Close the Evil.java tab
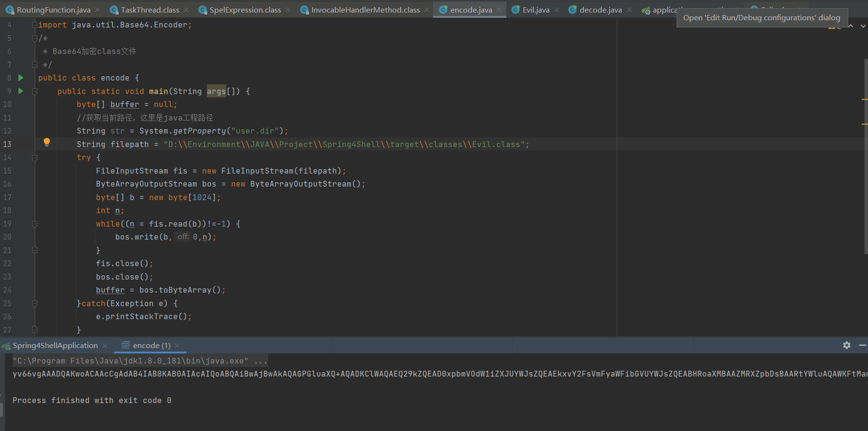The image size is (868, 431). (556, 10)
